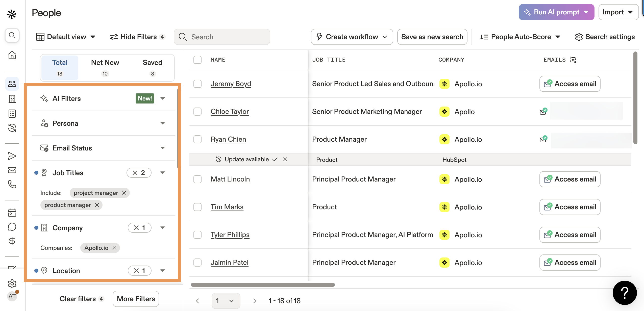Select the Matt Lincoln row checkbox
The image size is (644, 311).
[197, 179]
